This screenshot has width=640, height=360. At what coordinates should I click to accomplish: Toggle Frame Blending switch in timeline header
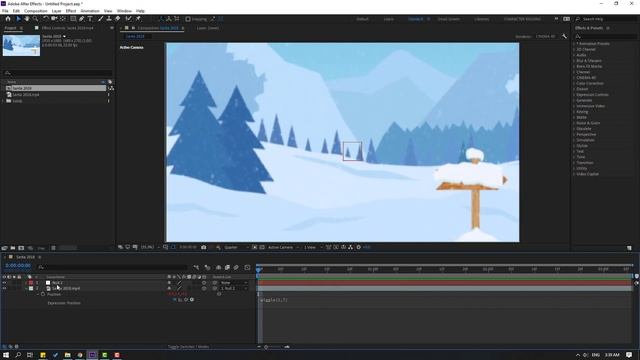point(227,267)
